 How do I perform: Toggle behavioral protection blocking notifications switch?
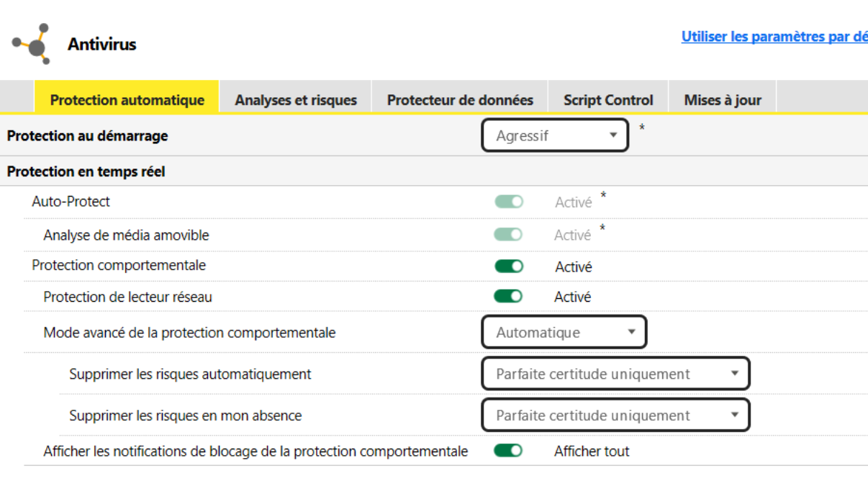click(508, 452)
